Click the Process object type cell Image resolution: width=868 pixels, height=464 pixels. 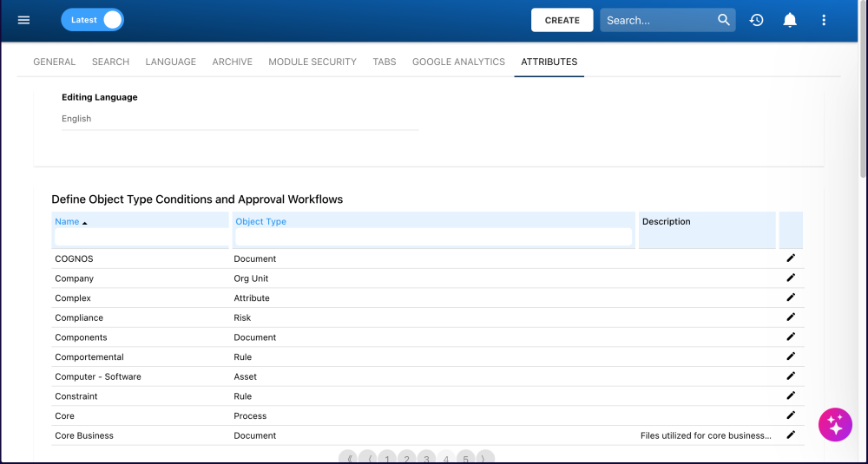[x=250, y=416]
